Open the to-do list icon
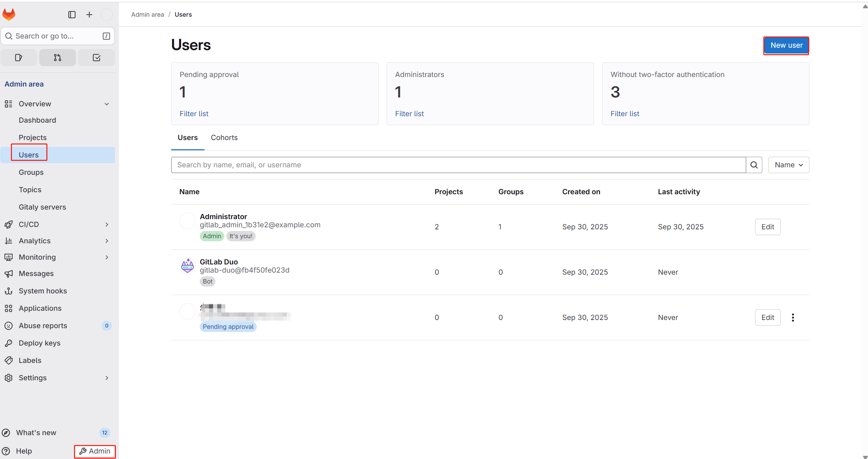868x459 pixels. coord(96,58)
